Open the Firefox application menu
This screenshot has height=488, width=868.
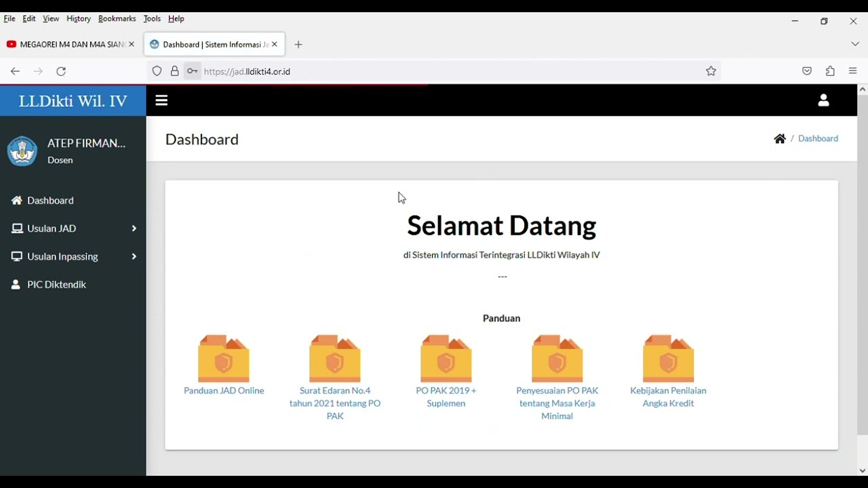(853, 71)
